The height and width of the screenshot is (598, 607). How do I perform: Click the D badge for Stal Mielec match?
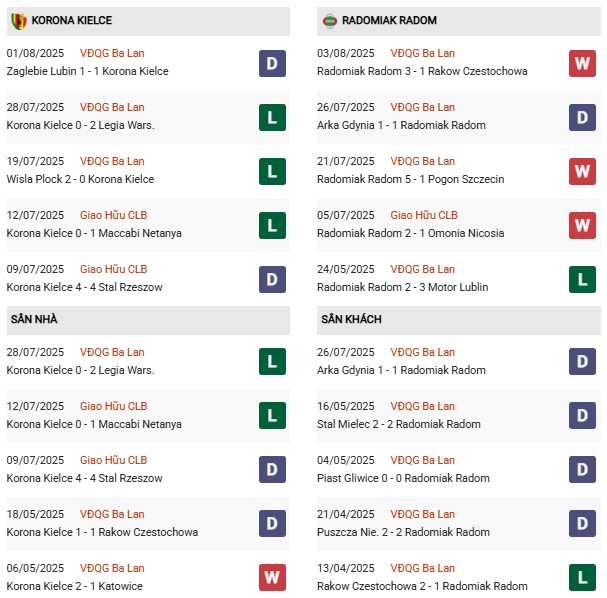(582, 415)
